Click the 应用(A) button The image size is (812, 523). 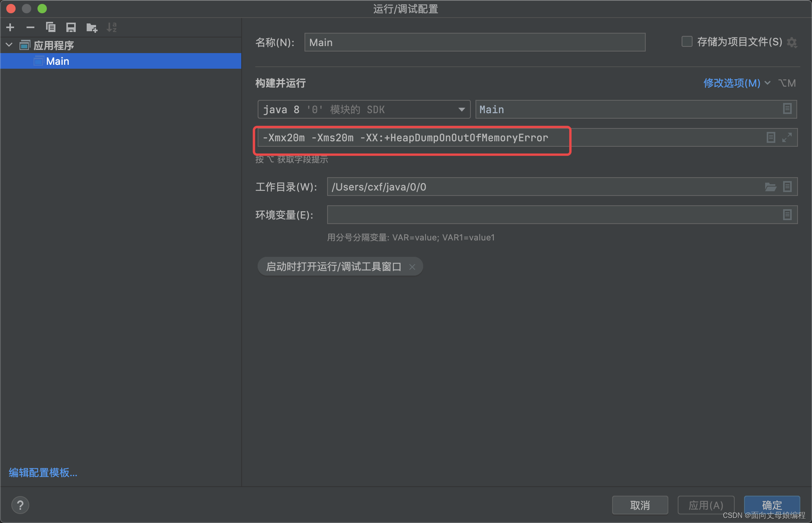(706, 505)
